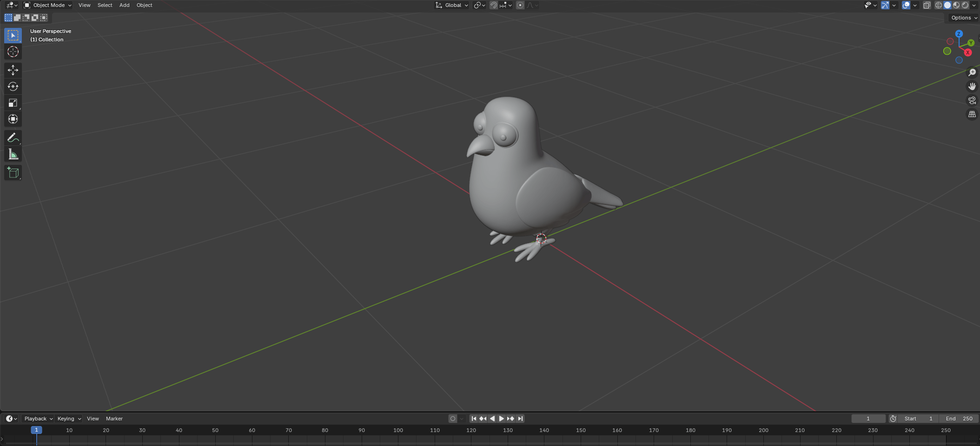Viewport: 980px width, 446px height.
Task: Expand the Options panel in viewport corner
Action: pyautogui.click(x=962, y=18)
